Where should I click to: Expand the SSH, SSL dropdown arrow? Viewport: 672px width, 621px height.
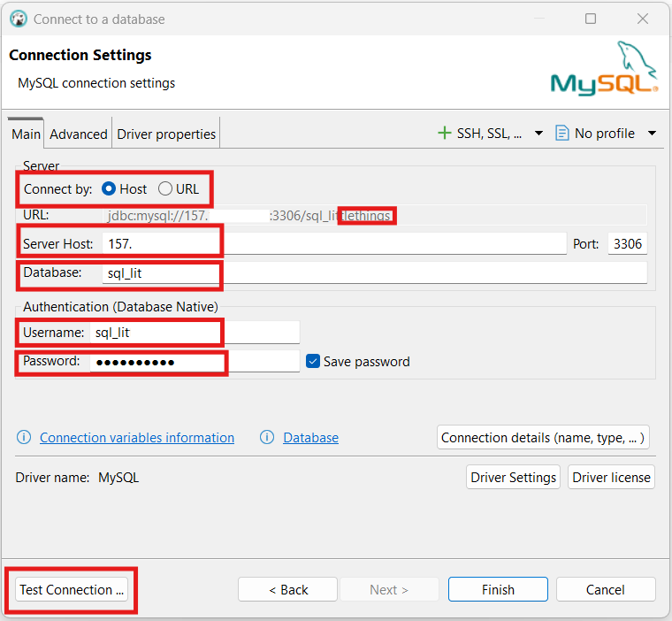539,134
